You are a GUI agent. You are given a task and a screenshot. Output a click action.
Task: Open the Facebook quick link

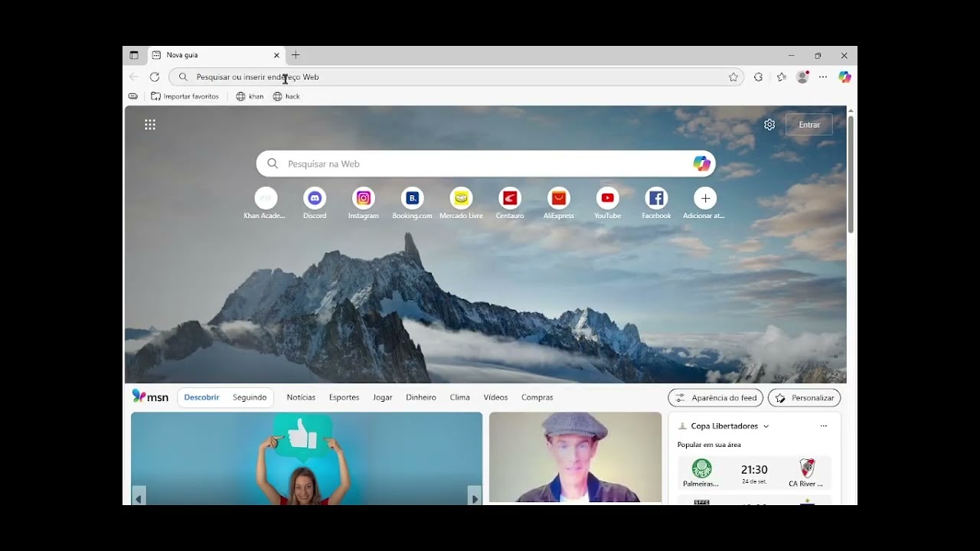point(656,204)
